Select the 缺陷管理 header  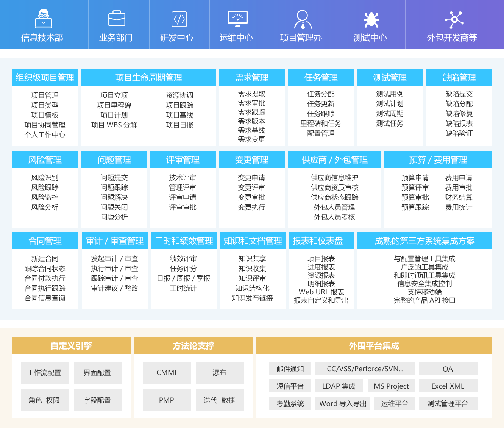[459, 77]
